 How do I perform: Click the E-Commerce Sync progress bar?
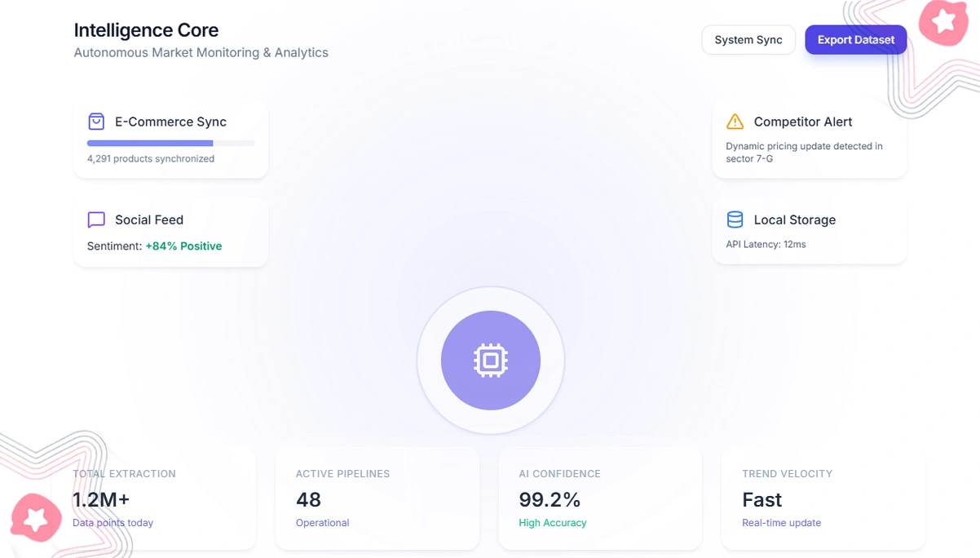pos(171,143)
